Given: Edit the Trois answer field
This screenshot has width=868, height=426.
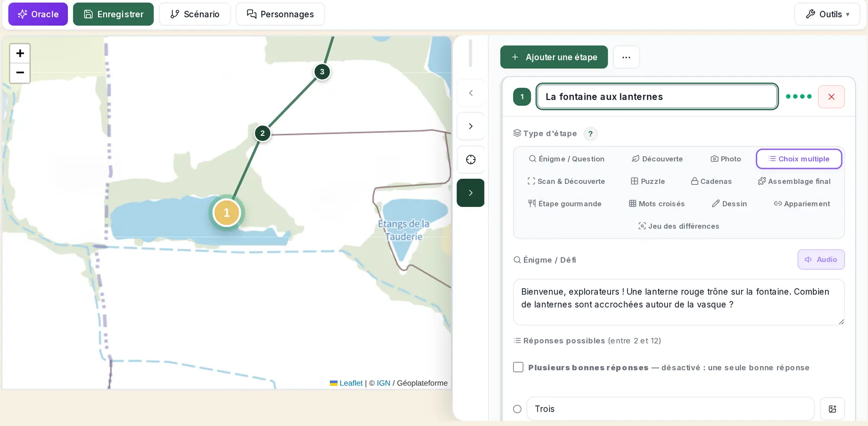Looking at the screenshot, I should 670,409.
